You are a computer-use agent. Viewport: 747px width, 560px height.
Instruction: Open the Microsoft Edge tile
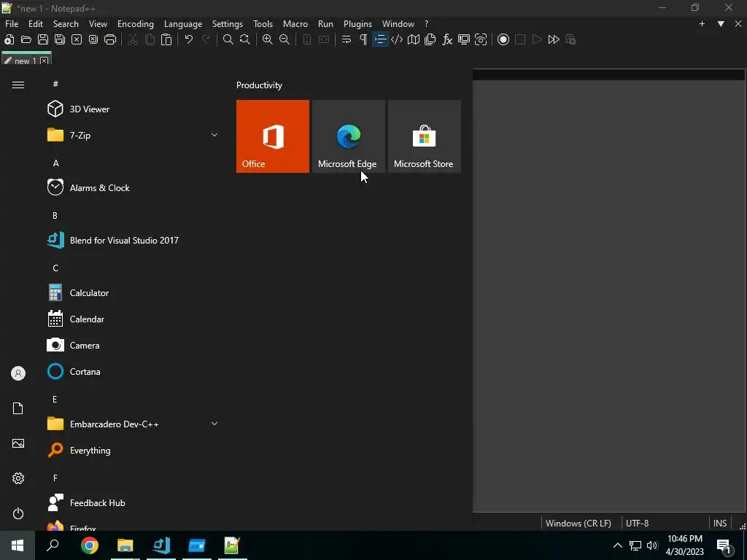[x=349, y=136]
